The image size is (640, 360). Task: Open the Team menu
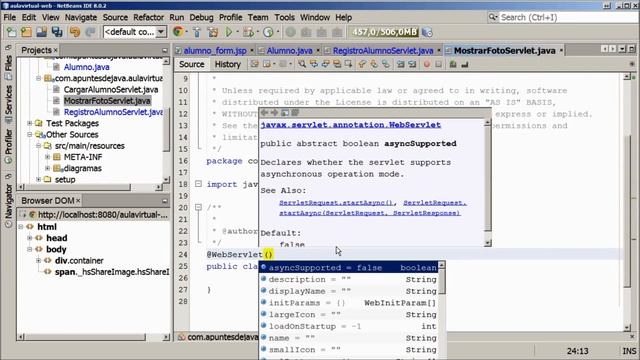point(258,17)
